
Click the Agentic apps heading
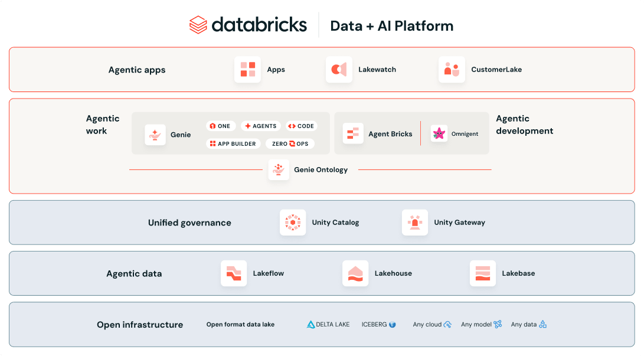click(x=137, y=70)
